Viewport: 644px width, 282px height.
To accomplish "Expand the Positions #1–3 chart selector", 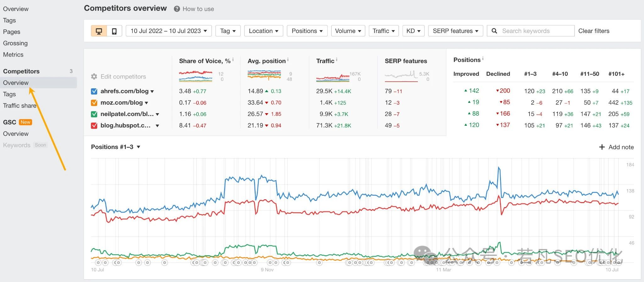I will point(116,147).
